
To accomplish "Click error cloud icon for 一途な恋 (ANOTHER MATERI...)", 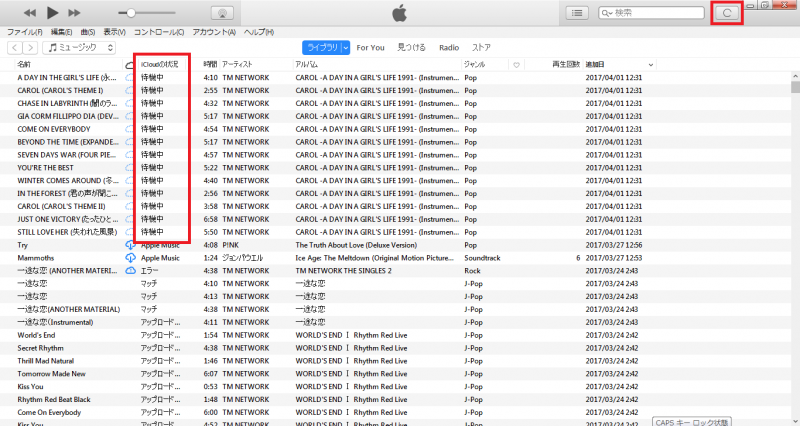I will [130, 270].
